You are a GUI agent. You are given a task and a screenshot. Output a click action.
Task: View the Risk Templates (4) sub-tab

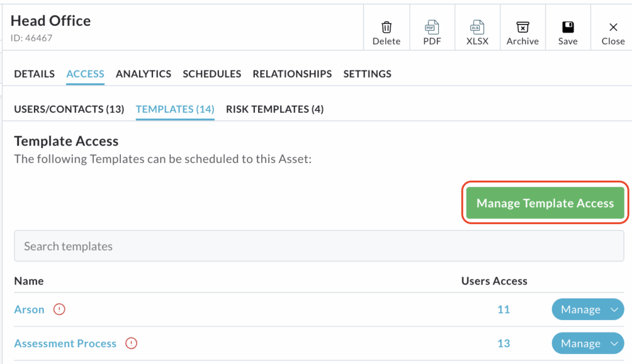[275, 109]
